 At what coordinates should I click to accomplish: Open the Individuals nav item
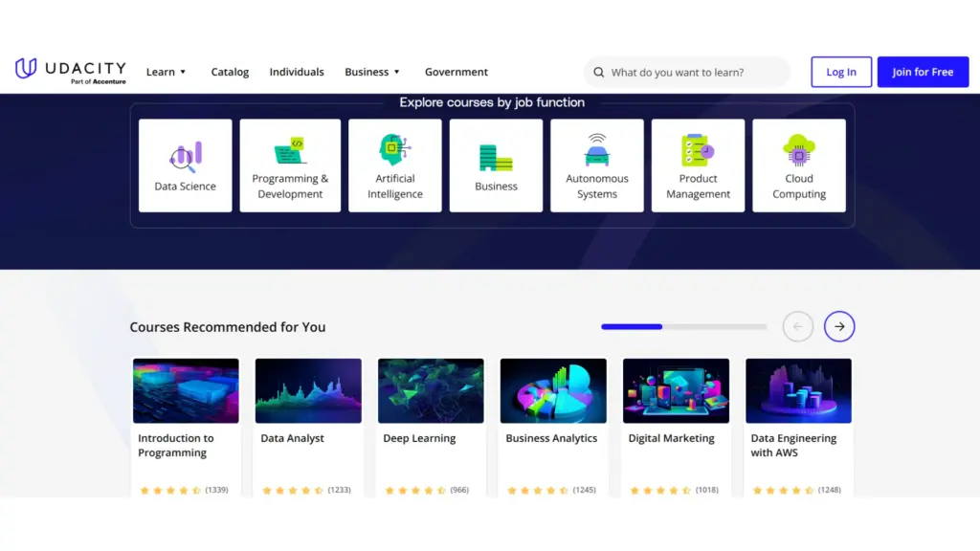click(x=297, y=72)
